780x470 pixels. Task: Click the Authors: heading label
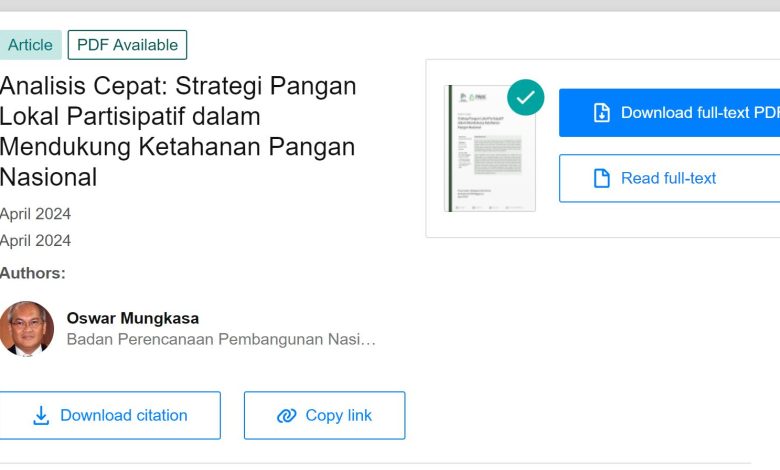pyautogui.click(x=33, y=273)
